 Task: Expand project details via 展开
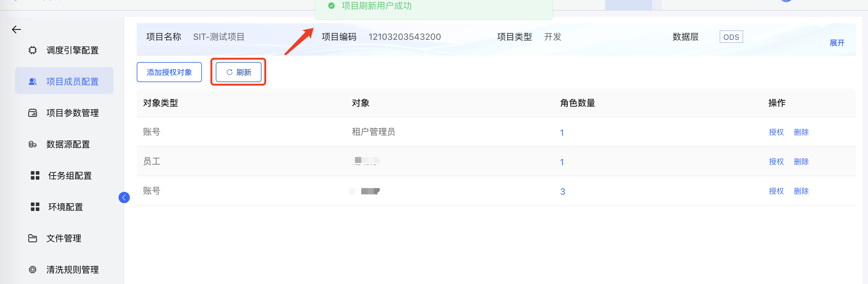838,43
